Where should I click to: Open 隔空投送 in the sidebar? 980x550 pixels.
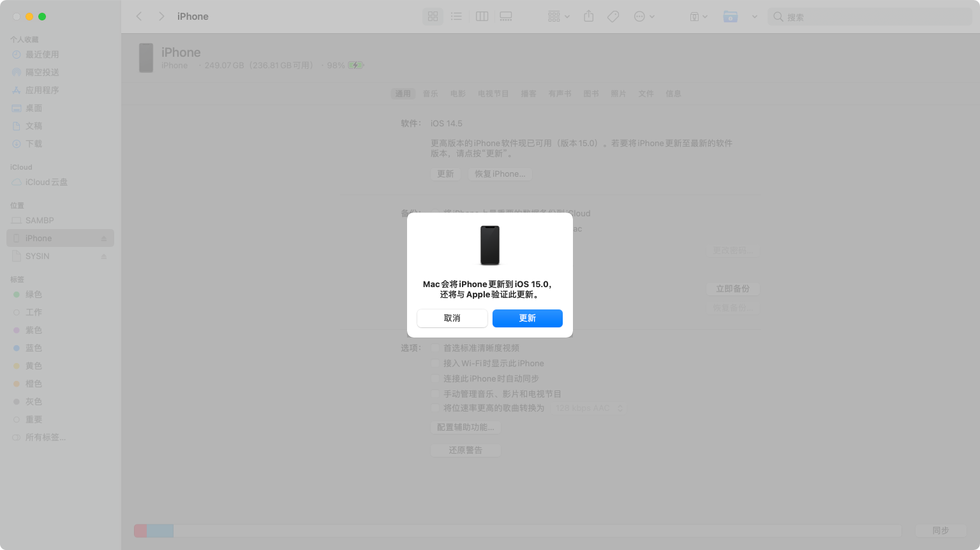[60, 73]
